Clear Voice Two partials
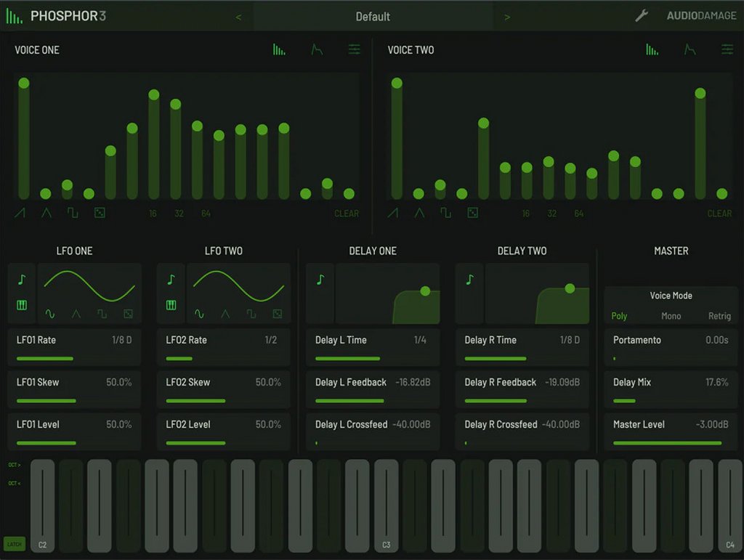This screenshot has height=560, width=744. click(x=719, y=214)
